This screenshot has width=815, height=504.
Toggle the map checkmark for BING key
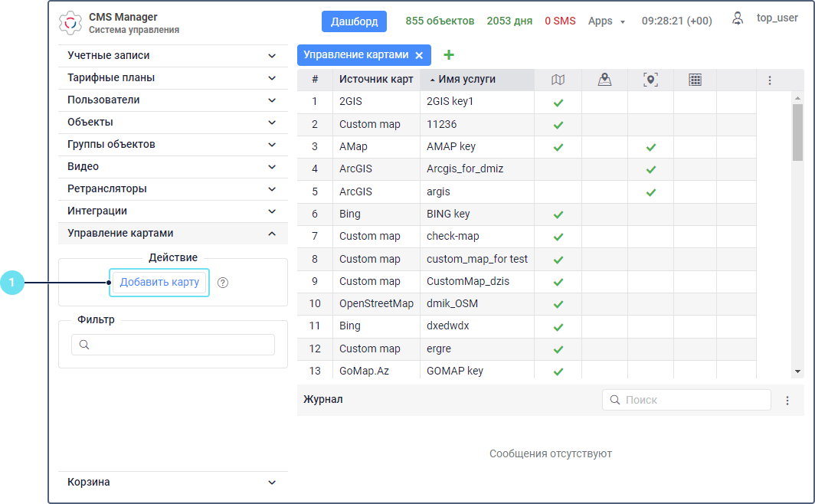558,214
